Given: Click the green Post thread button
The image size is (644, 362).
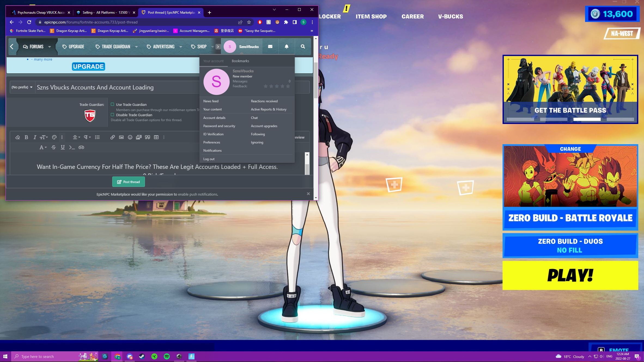Looking at the screenshot, I should pyautogui.click(x=129, y=182).
